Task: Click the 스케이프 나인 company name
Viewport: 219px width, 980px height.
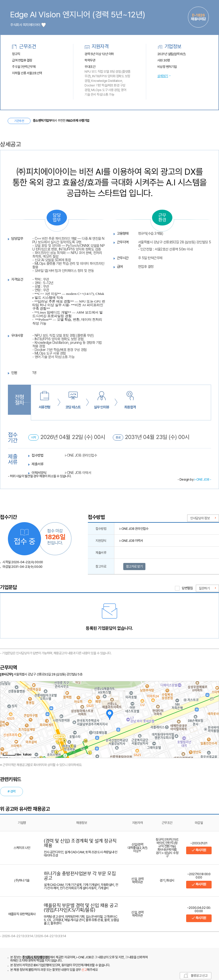Action: pos(22,848)
